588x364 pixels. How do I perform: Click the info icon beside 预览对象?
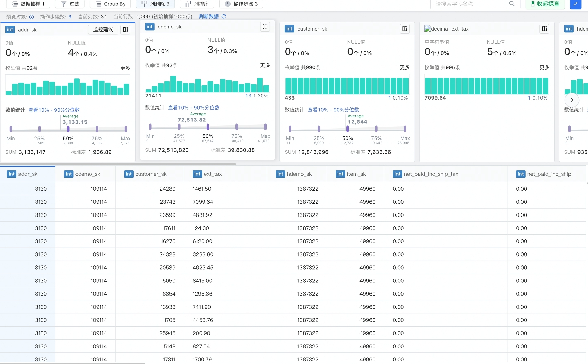pyautogui.click(x=31, y=17)
